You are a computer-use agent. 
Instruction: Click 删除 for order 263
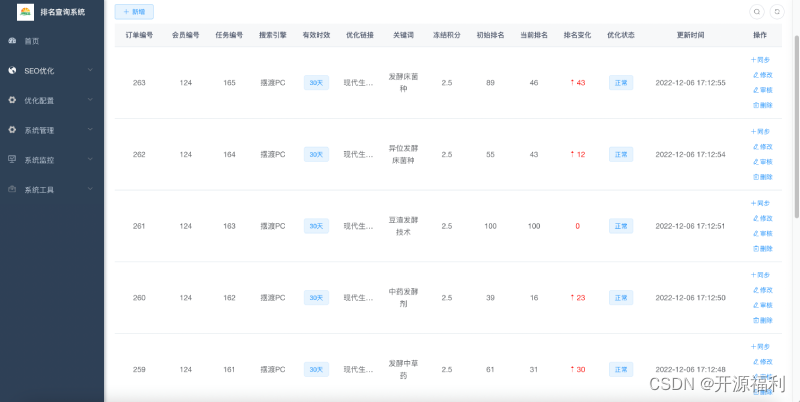[x=763, y=105]
